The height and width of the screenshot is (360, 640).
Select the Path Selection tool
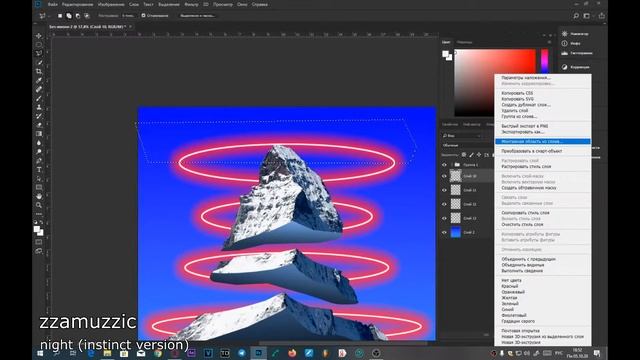coord(39,179)
